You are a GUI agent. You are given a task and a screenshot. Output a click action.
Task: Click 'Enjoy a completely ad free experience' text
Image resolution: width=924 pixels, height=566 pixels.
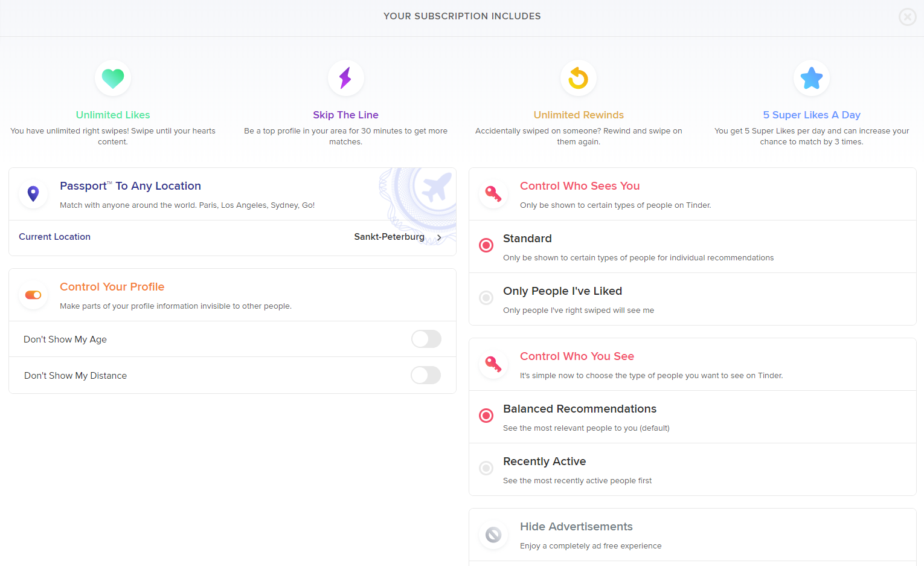coord(591,546)
